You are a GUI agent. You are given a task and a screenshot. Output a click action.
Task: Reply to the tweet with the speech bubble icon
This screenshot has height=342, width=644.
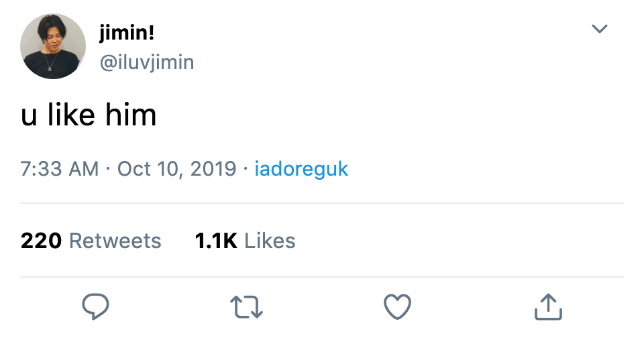(x=95, y=306)
